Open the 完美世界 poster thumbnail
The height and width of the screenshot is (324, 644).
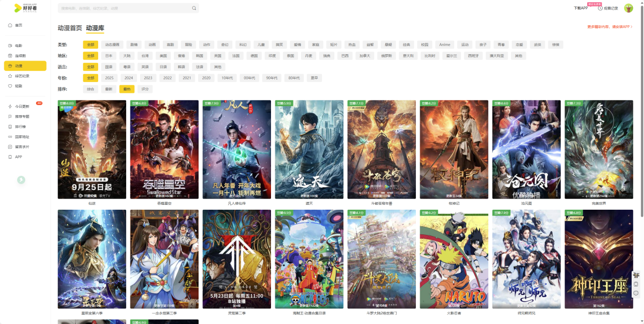pyautogui.click(x=599, y=150)
